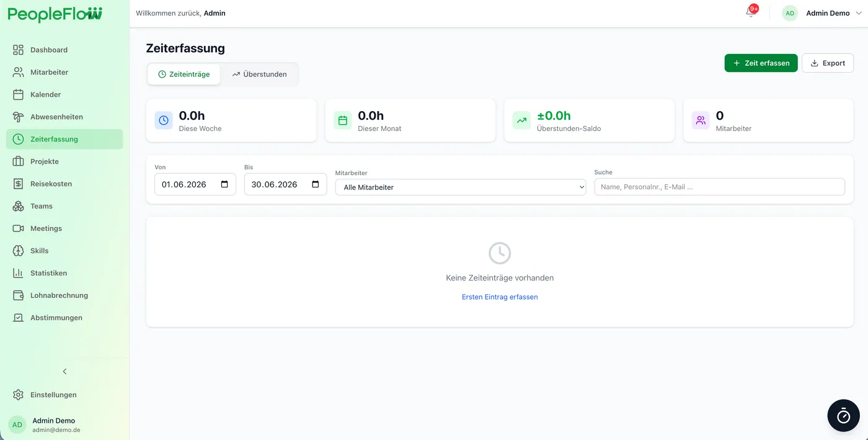This screenshot has width=868, height=440.
Task: Click the Ersten Eintrag erfassen link
Action: pyautogui.click(x=500, y=297)
